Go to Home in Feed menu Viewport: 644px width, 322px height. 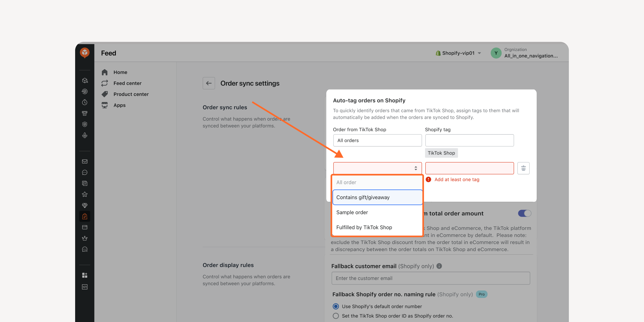click(120, 72)
